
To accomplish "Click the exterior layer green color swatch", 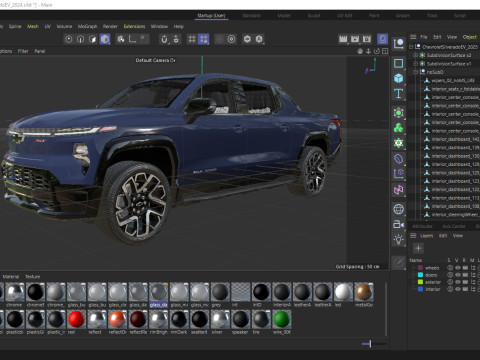I will click(420, 282).
